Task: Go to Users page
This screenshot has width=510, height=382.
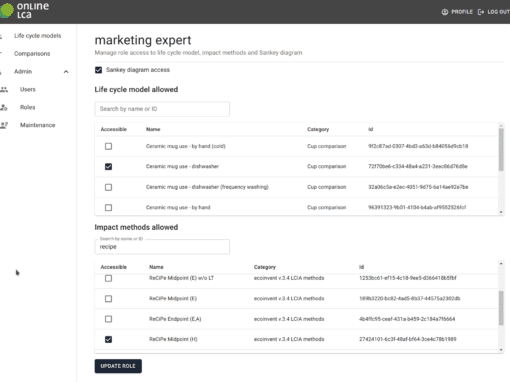Action: pos(28,89)
